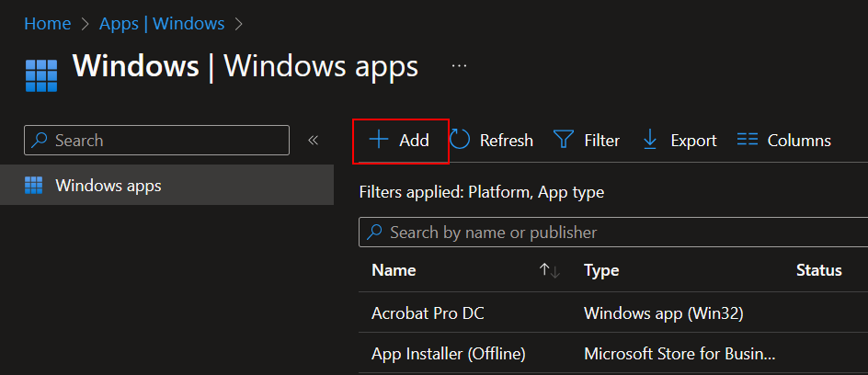Sort by the Status column header

818,270
